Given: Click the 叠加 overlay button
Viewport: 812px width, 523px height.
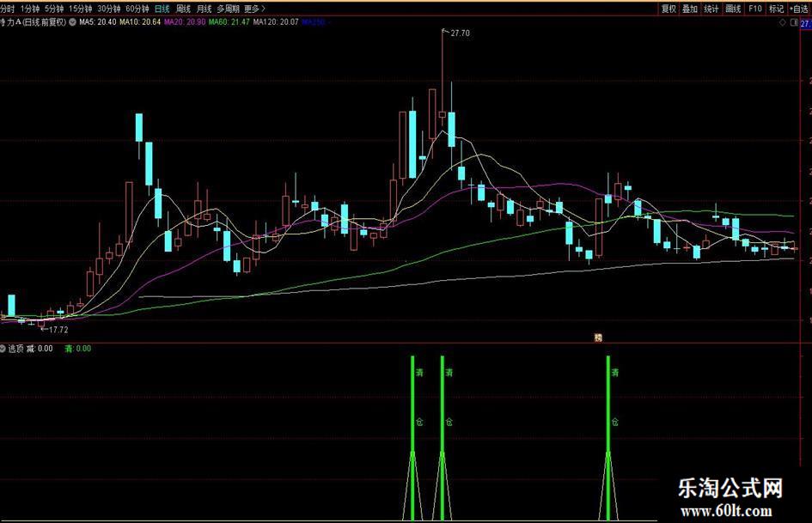Looking at the screenshot, I should point(690,9).
